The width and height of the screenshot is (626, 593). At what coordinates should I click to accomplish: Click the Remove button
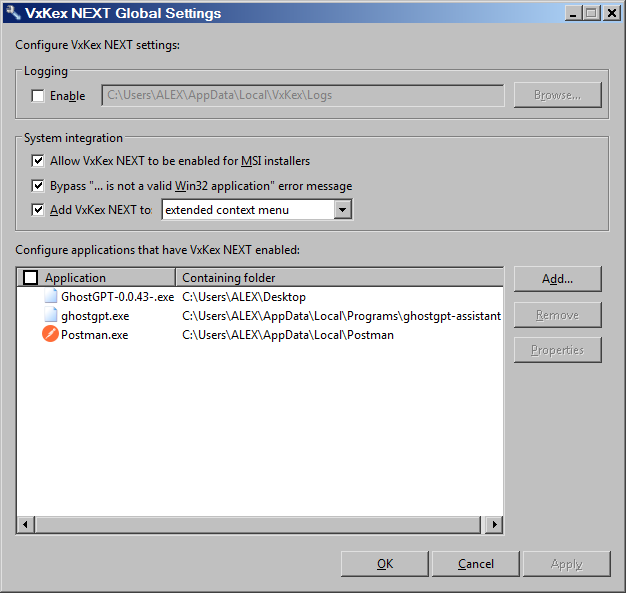[x=557, y=315]
